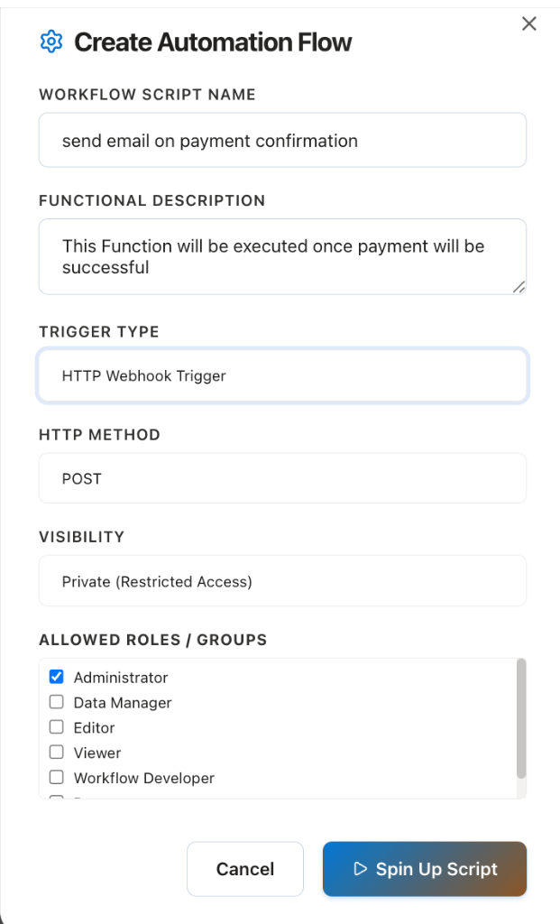Image resolution: width=560 pixels, height=924 pixels.
Task: Click the Cancel button
Action: 245,869
